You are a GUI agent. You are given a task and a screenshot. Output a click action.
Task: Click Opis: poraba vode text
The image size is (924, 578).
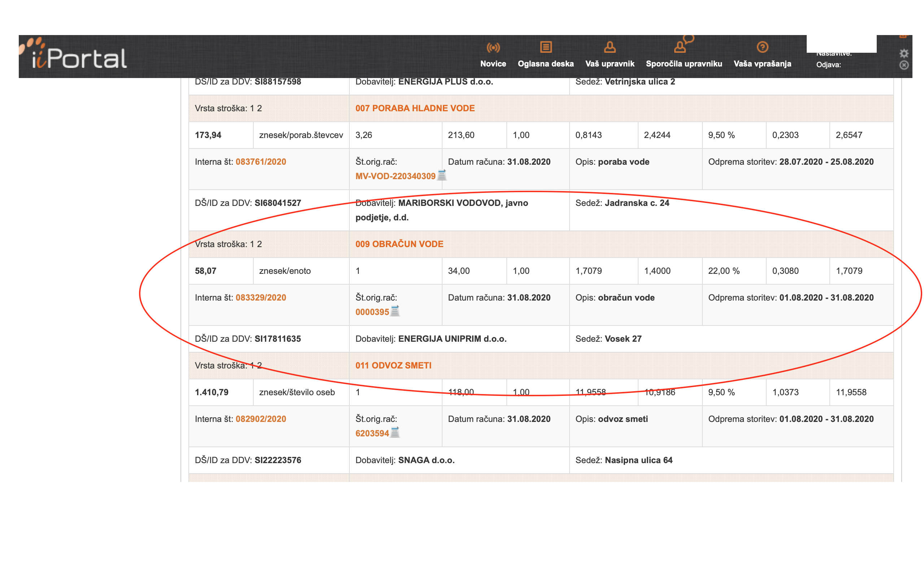click(612, 162)
